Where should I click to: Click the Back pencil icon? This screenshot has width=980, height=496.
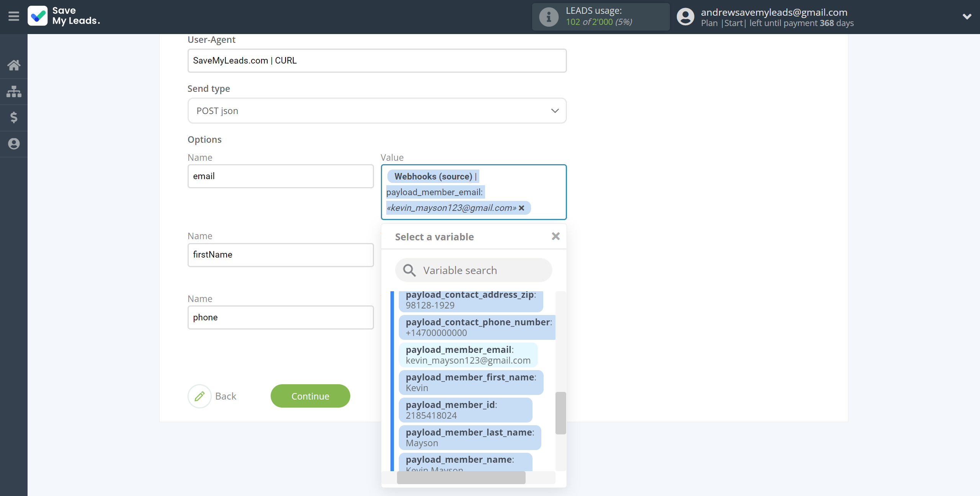coord(199,396)
